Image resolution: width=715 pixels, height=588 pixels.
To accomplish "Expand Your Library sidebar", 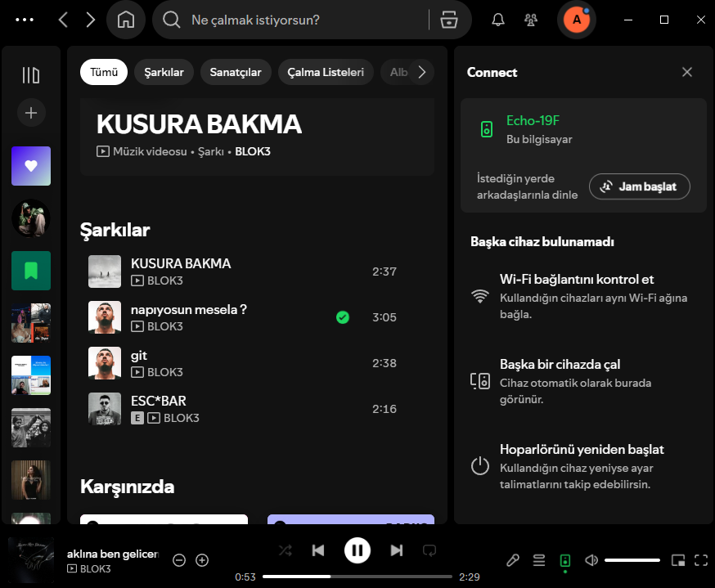I will (x=31, y=75).
